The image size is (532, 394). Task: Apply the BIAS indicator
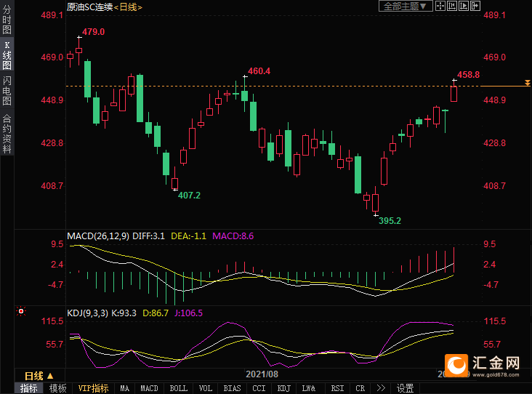pyautogui.click(x=232, y=388)
